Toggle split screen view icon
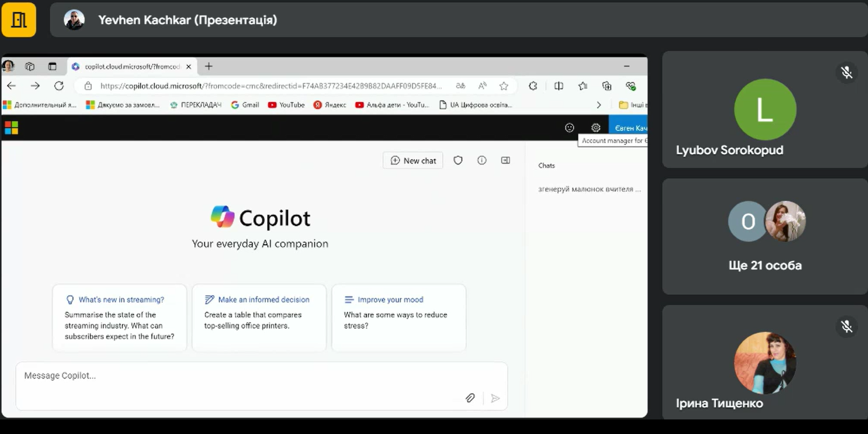The width and height of the screenshot is (868, 434). 559,86
